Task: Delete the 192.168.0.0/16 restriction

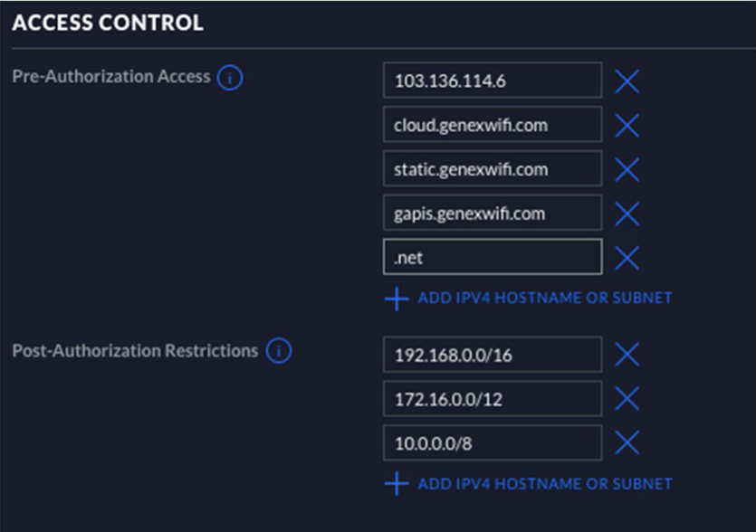Action: tap(627, 355)
